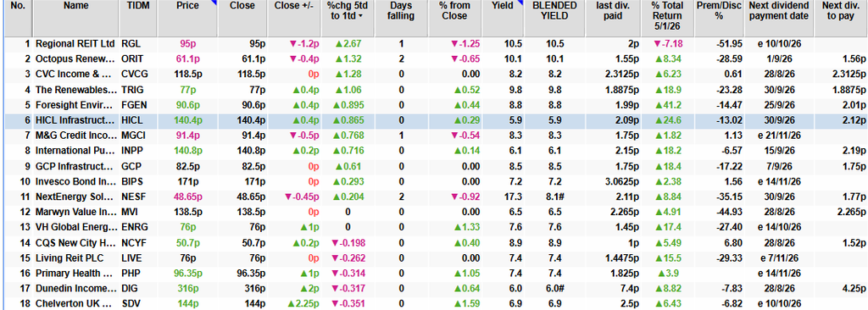Select the Dunedin Income... name cell
This screenshot has width=868, height=310.
pos(75,289)
